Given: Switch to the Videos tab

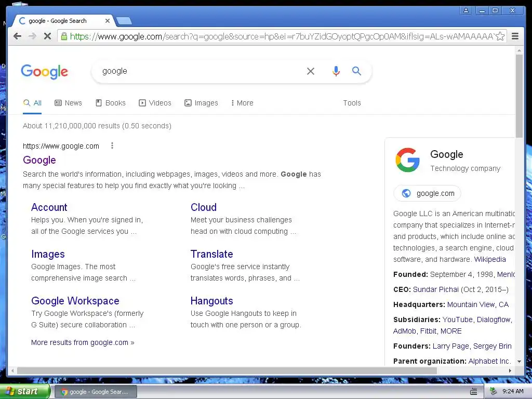Looking at the screenshot, I should coord(155,103).
